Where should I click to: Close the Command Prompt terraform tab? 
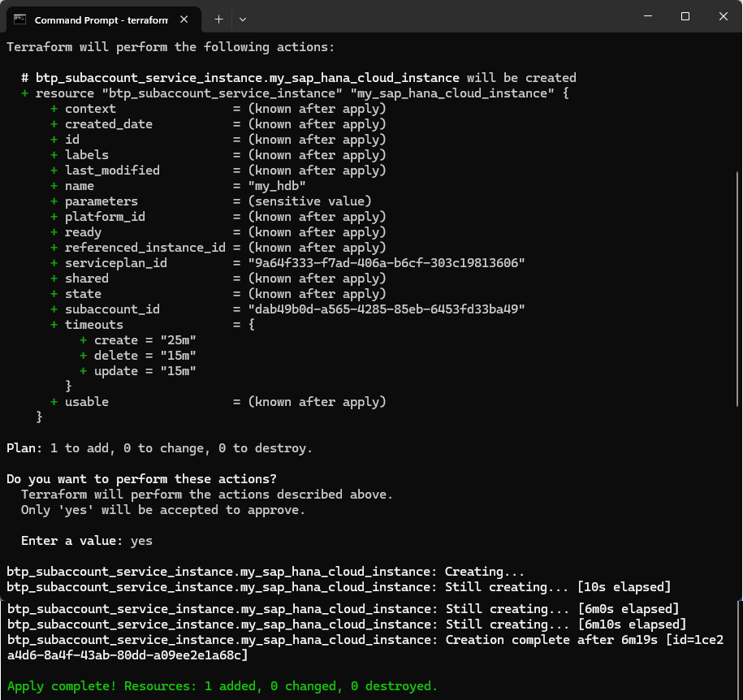[x=184, y=19]
